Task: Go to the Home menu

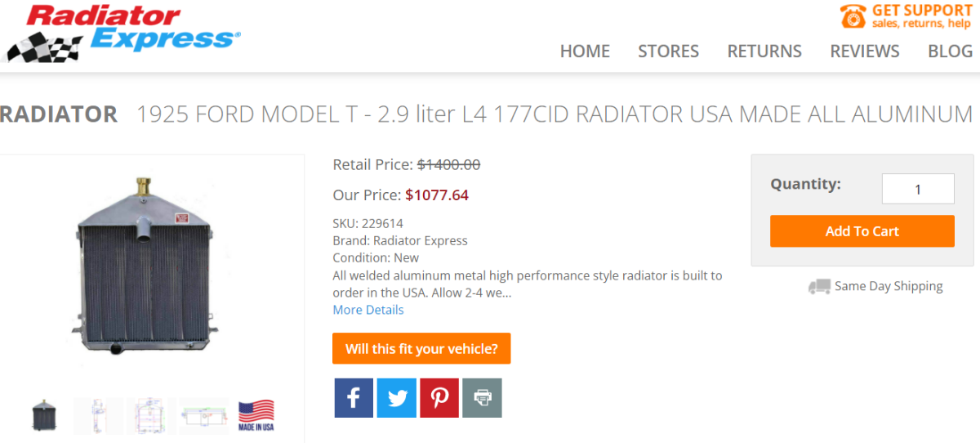Action: [585, 51]
